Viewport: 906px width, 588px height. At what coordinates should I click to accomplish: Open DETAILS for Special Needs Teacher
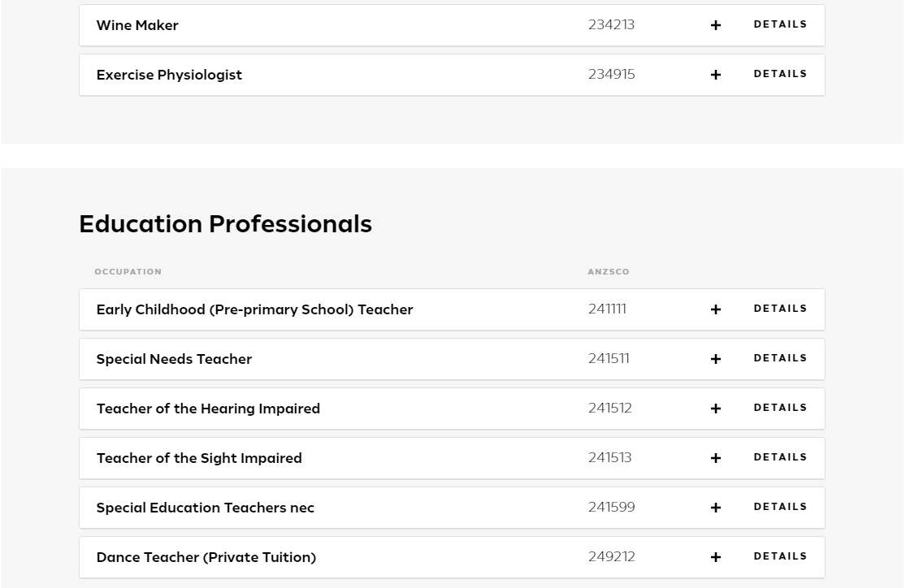coord(780,358)
